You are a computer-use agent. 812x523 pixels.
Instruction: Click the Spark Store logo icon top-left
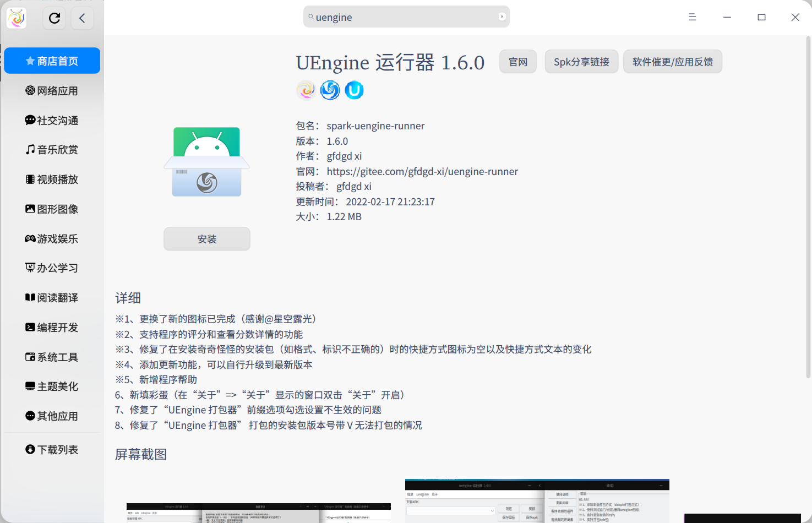pyautogui.click(x=16, y=18)
